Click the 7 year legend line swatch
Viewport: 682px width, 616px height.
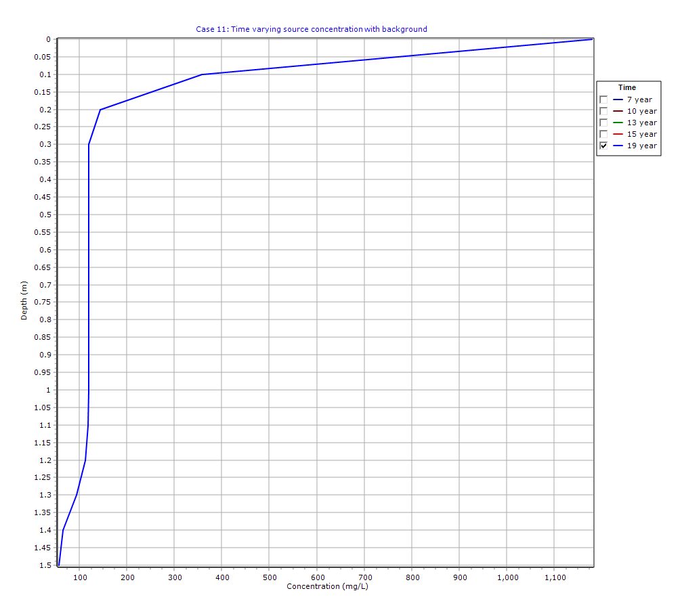pos(618,100)
